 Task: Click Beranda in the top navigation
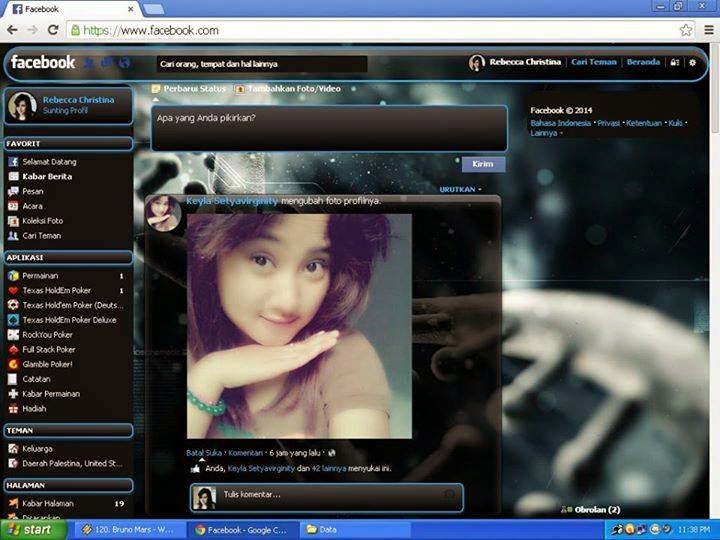point(643,62)
